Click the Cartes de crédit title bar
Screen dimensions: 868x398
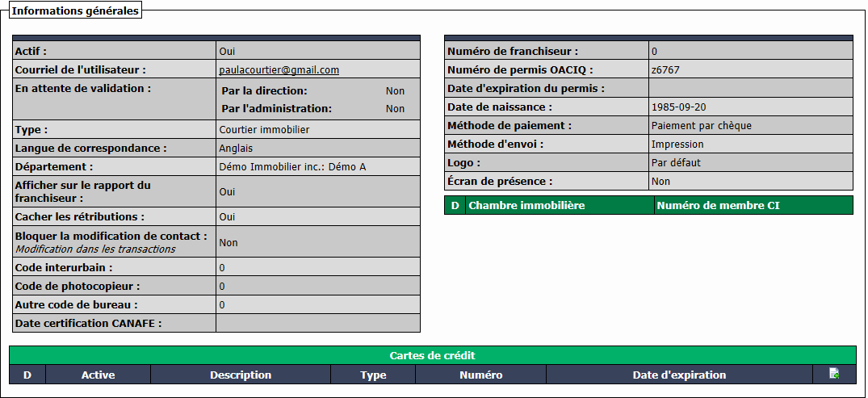pyautogui.click(x=432, y=355)
